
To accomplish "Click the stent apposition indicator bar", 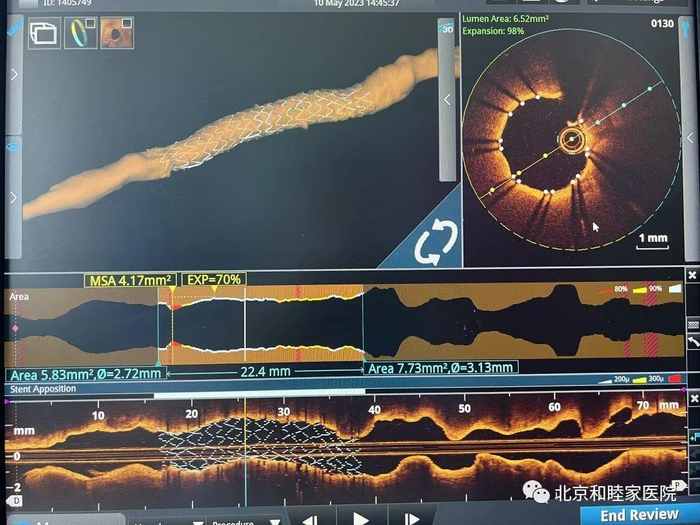I will click(x=259, y=394).
